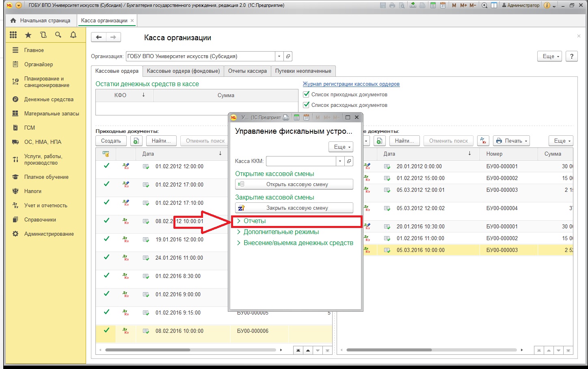Open the sections menu grid icon
The width and height of the screenshot is (588, 369).
coord(13,35)
